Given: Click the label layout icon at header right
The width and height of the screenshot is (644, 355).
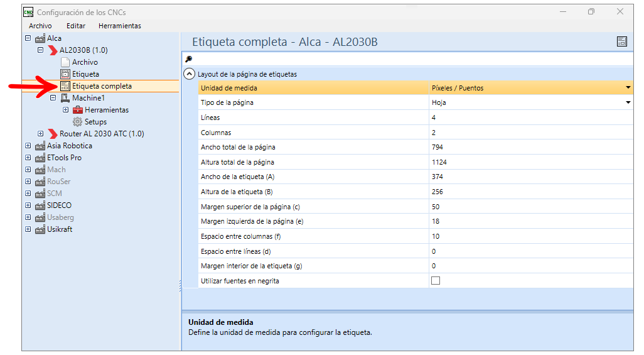Looking at the screenshot, I should click(x=622, y=41).
